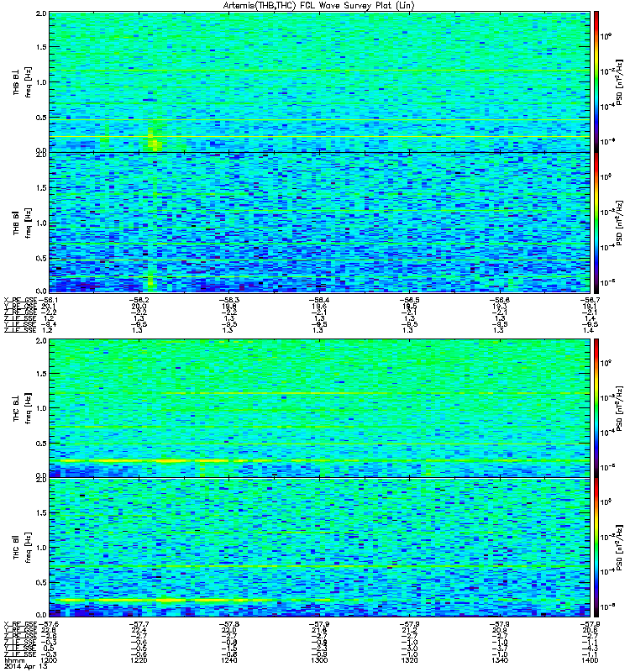This screenshot has height=672, width=630.
Task: Click the X_RE_GSE value '-58.1'
Action: pos(48,300)
